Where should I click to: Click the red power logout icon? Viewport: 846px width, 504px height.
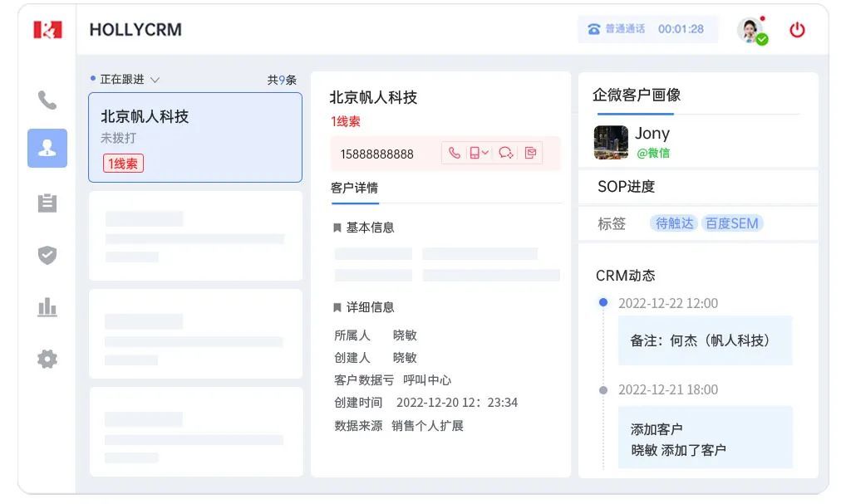pos(797,30)
